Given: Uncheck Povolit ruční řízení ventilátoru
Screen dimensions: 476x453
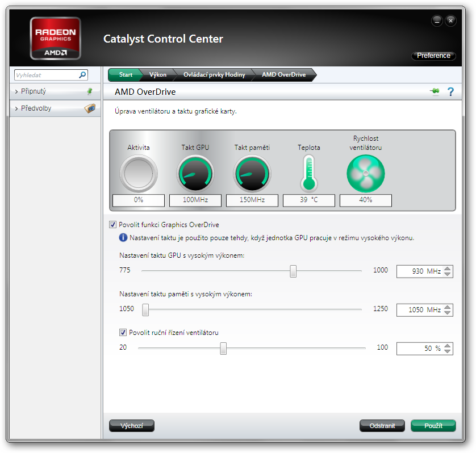Looking at the screenshot, I should point(123,333).
